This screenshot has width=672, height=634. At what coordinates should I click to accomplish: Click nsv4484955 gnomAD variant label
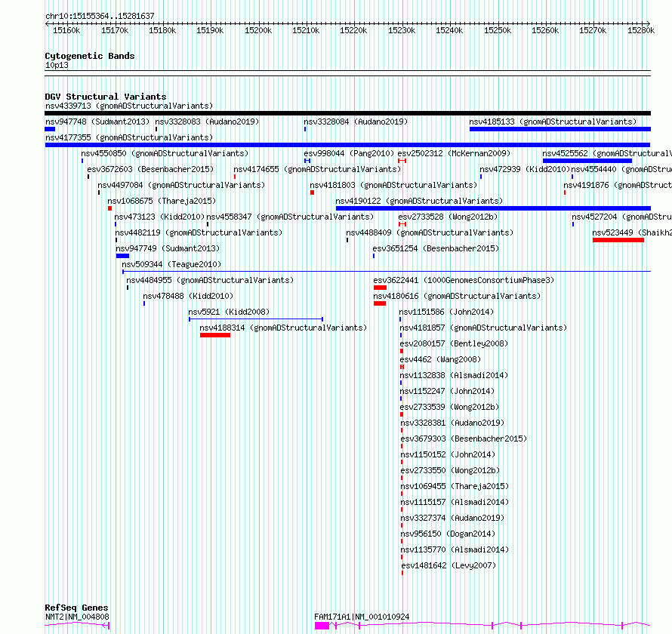[210, 280]
